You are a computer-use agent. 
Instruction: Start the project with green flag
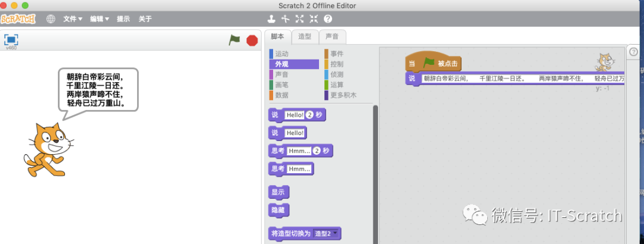[x=234, y=40]
